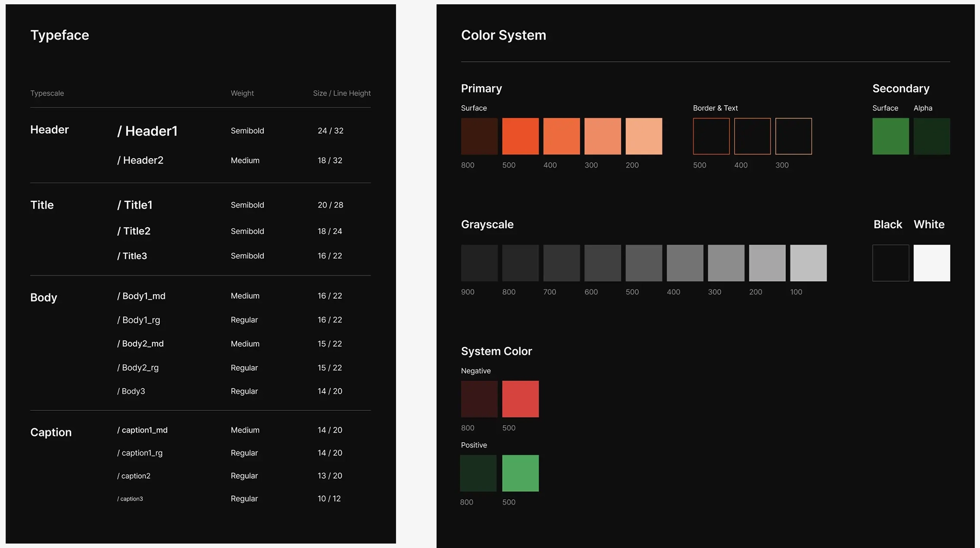Screen dimensions: 980x548
Task: Select the Negative 500 red swatch
Action: click(520, 399)
